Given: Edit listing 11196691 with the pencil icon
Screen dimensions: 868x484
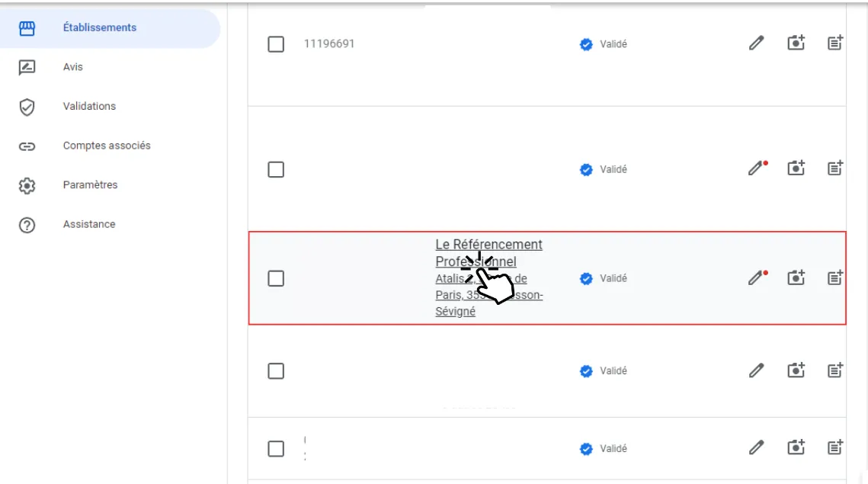Looking at the screenshot, I should [x=756, y=43].
